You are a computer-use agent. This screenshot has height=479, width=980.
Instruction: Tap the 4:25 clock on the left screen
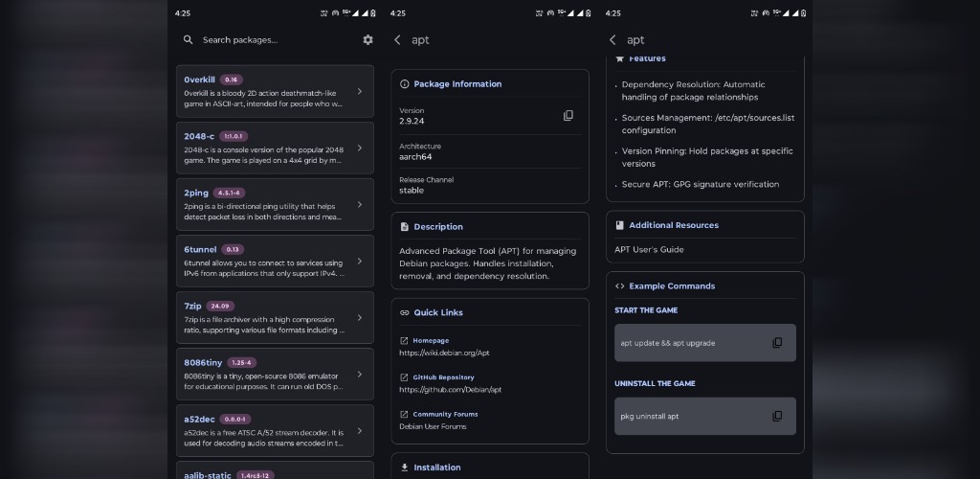click(x=183, y=13)
